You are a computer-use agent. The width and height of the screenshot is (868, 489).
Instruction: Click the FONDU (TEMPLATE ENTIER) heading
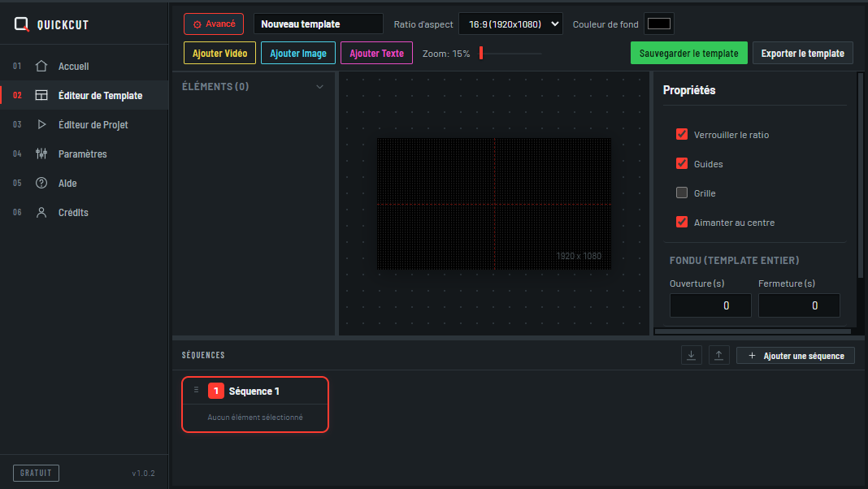click(x=734, y=260)
